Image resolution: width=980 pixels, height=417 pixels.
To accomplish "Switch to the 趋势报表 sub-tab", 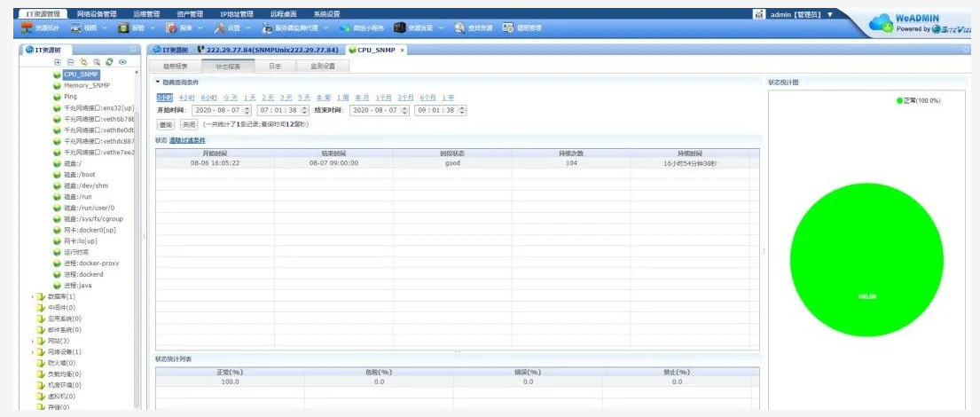I will 175,66.
